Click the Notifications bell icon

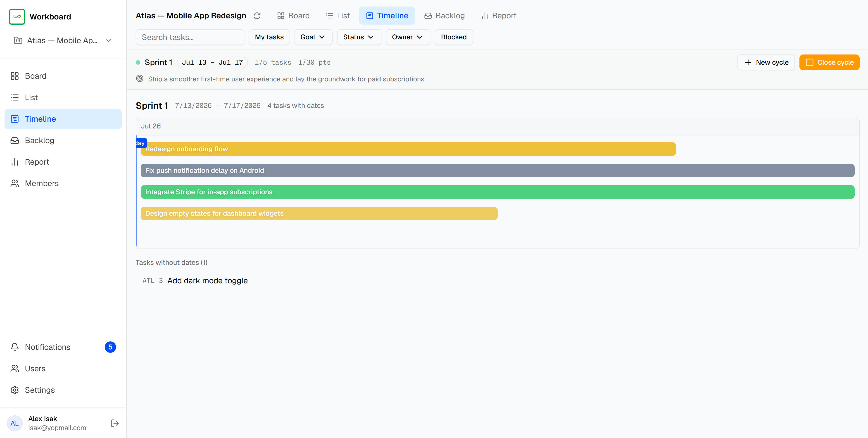[14, 347]
